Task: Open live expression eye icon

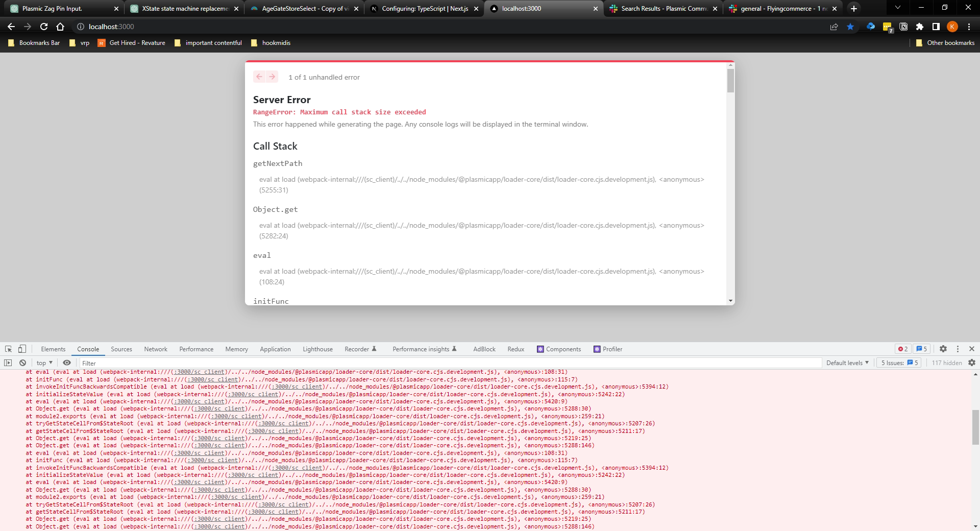Action: coord(67,363)
